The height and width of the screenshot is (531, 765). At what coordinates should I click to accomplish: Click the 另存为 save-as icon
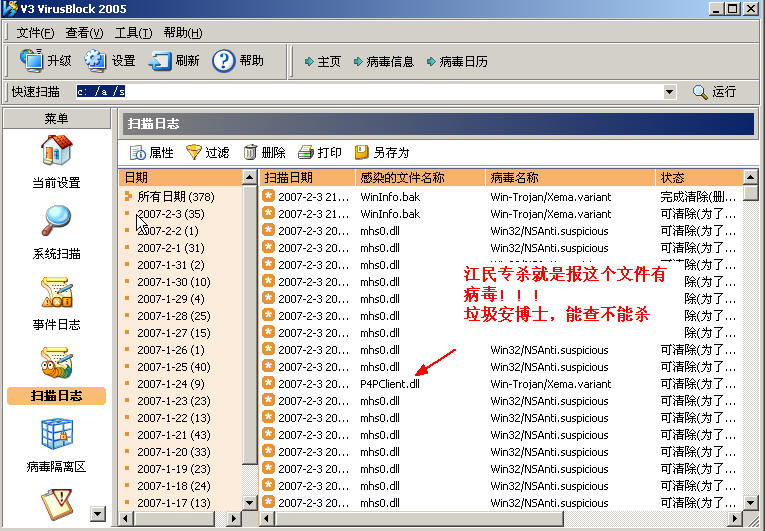(362, 152)
